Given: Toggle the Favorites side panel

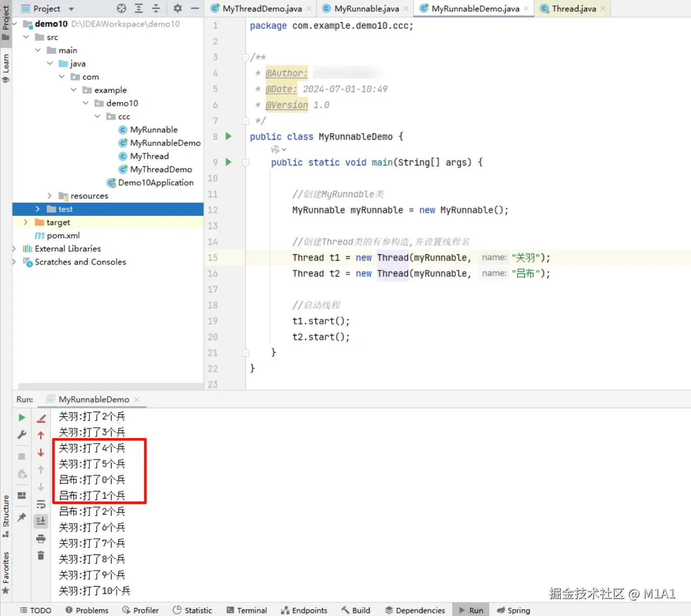Looking at the screenshot, I should tap(6, 573).
